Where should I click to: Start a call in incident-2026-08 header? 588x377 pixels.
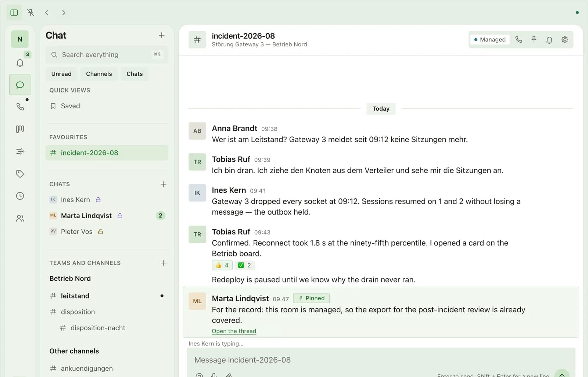[x=519, y=39]
